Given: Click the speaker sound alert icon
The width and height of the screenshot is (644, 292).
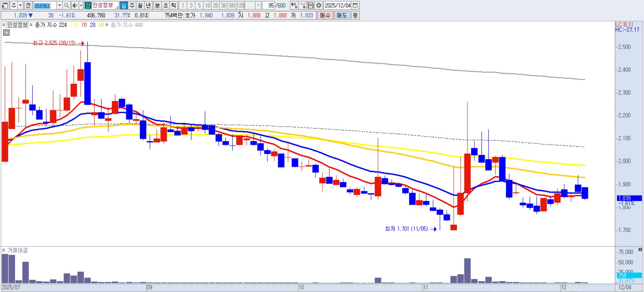Looking at the screenshot, I should coord(75,6).
